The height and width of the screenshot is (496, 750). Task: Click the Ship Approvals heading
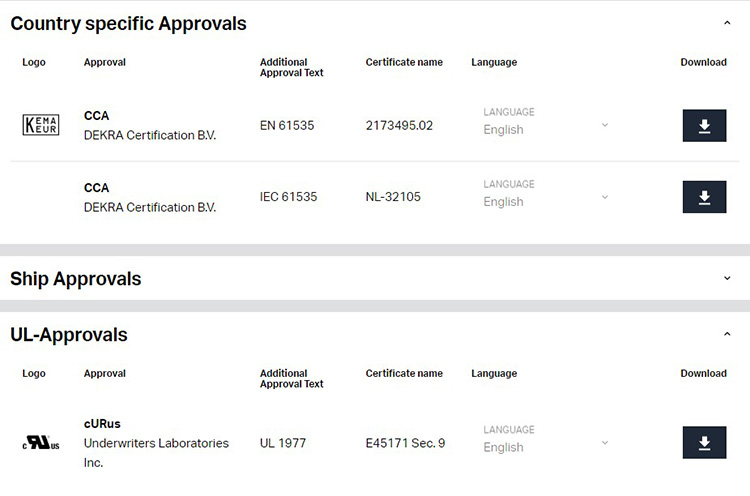click(76, 279)
